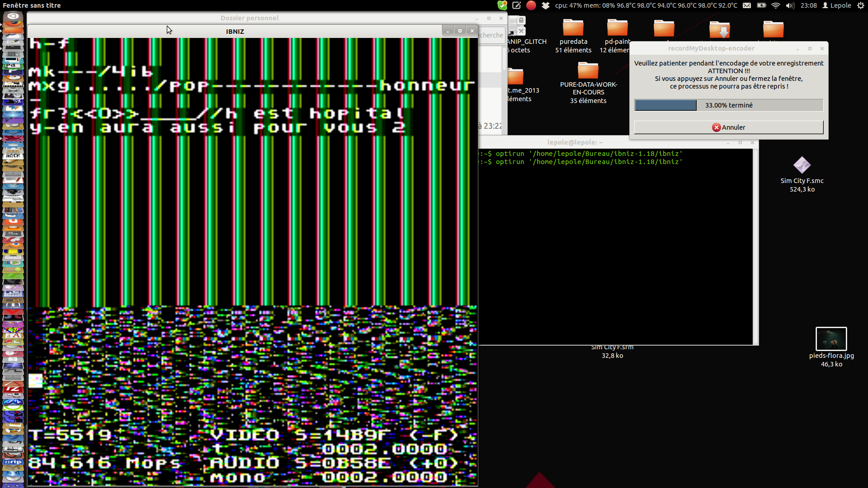Screen dimensions: 868x488
Task: Open the Wi-Fi network indicator
Action: [776, 5]
